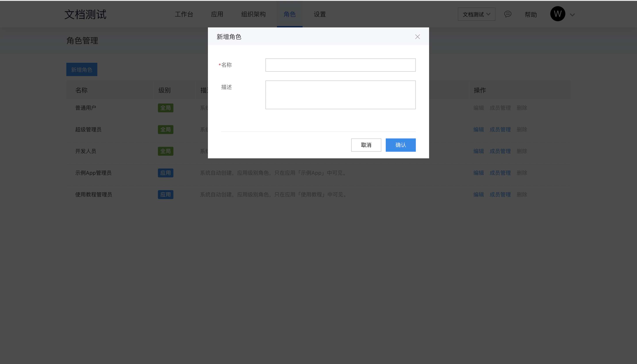The image size is (637, 364).
Task: Click the 使用教程管理员 role name
Action: (94, 195)
